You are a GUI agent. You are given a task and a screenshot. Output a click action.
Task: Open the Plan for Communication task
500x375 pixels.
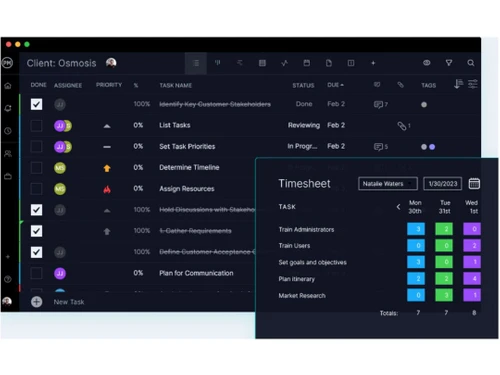click(x=196, y=273)
